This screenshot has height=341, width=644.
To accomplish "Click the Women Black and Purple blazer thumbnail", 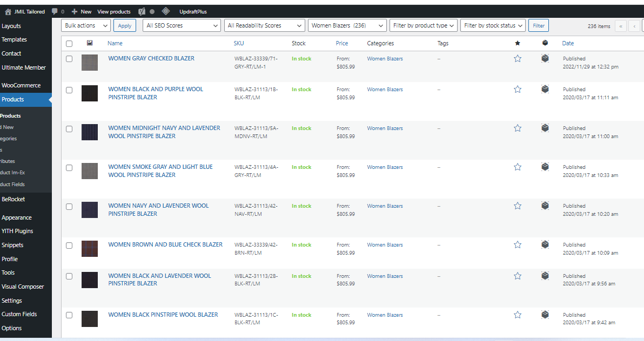I will [x=90, y=93].
